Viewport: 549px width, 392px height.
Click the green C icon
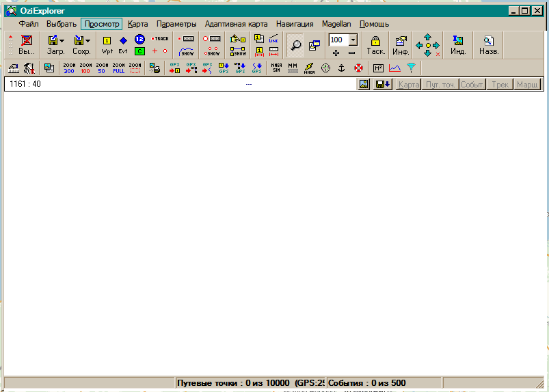[139, 51]
